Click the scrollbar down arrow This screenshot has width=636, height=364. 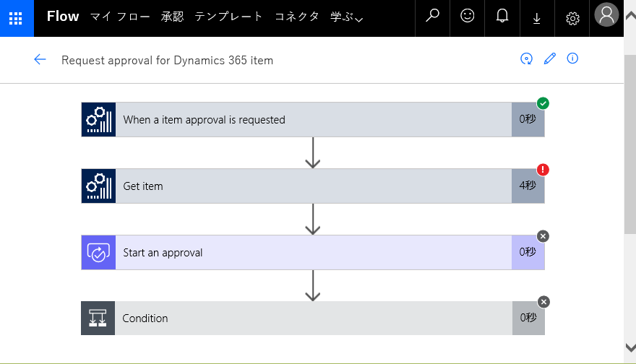pyautogui.click(x=630, y=347)
